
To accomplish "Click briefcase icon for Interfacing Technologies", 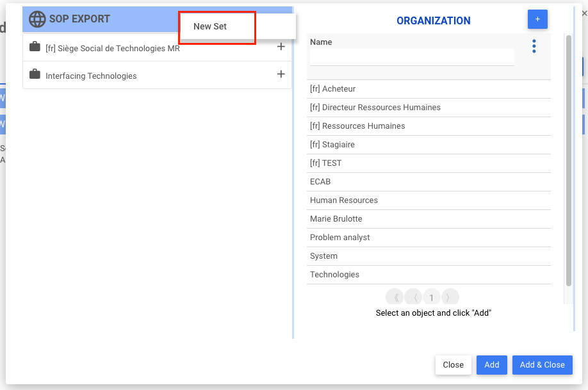I will tap(35, 74).
